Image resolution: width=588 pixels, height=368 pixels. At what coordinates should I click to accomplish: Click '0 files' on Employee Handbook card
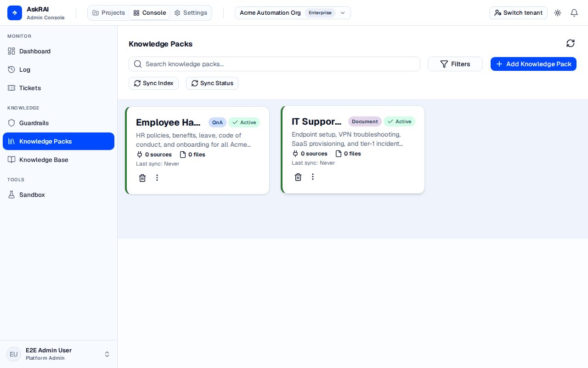[192, 155]
